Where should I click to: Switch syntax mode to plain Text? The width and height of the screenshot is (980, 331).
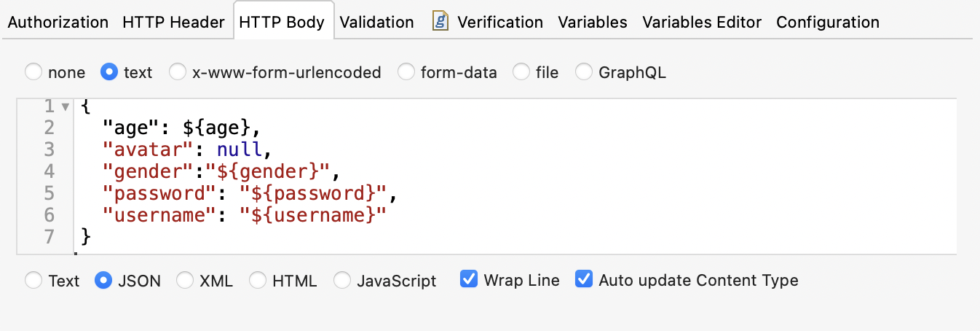tap(33, 281)
